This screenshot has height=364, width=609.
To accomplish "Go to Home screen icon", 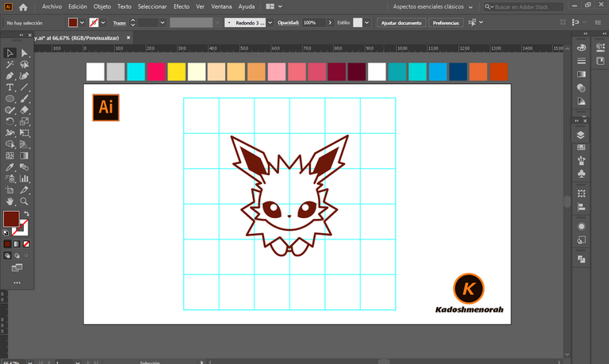I will click(x=23, y=7).
